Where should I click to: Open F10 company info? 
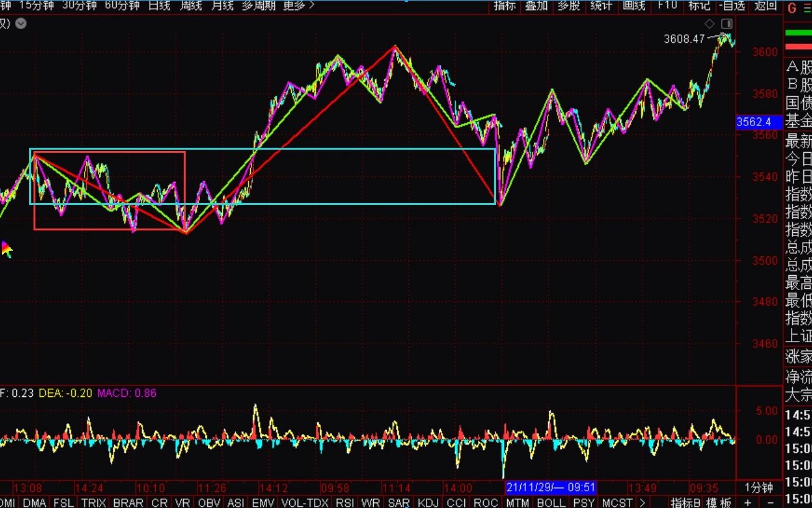666,6
